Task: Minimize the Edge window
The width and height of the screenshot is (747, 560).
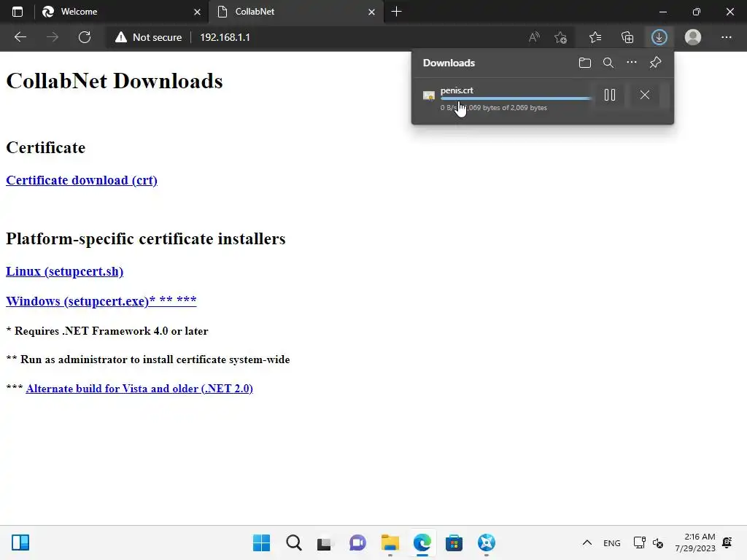Action: [662, 12]
